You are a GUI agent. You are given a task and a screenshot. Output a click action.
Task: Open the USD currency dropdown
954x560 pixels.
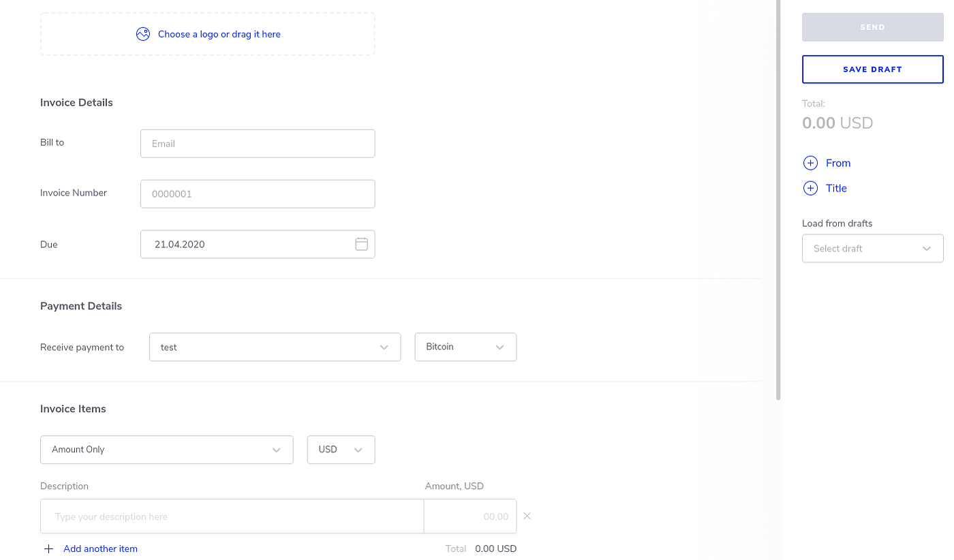pyautogui.click(x=341, y=450)
